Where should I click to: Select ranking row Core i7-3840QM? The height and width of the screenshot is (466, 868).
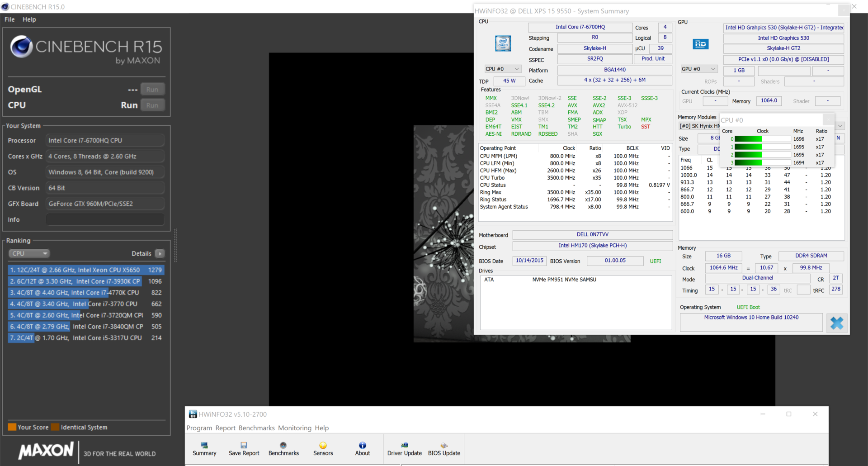pyautogui.click(x=86, y=326)
